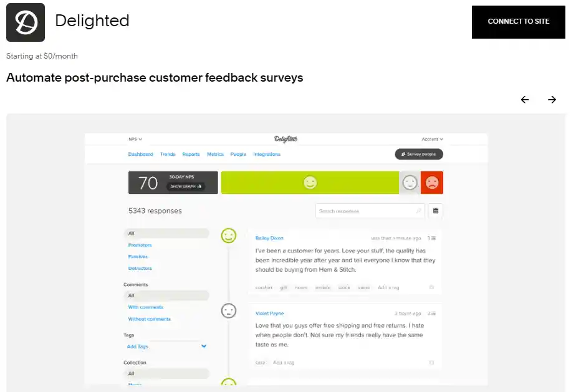Select the red sad face detractors segment
This screenshot has width=571, height=392.
coord(432,183)
